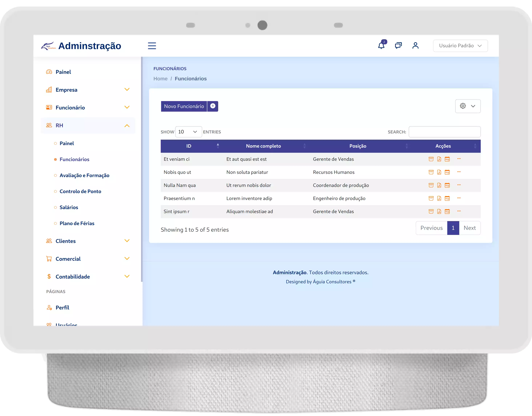
Task: Open the Usuário Padrão dropdown
Action: tap(460, 46)
